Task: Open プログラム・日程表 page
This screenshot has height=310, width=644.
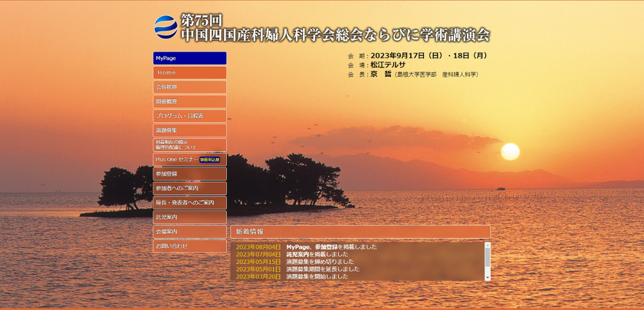Action: click(189, 116)
